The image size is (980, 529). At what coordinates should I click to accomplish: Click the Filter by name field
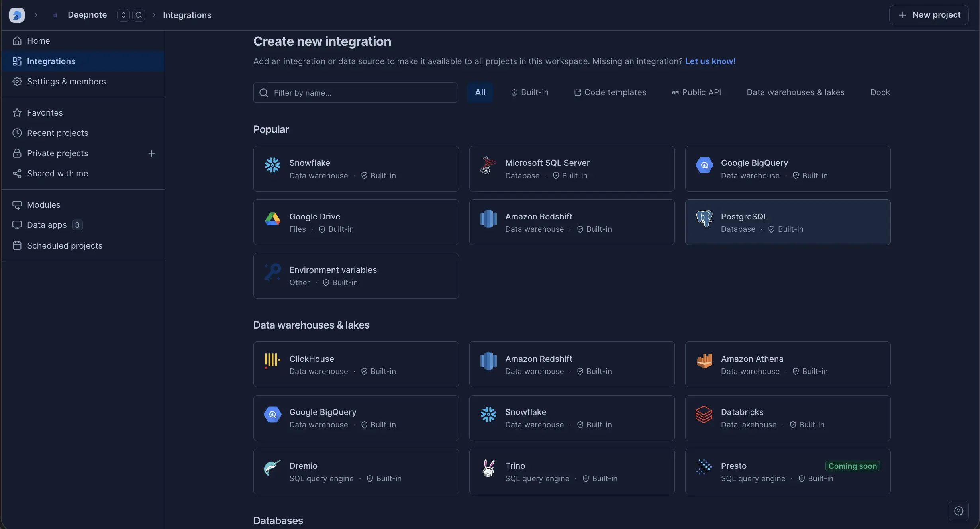355,92
